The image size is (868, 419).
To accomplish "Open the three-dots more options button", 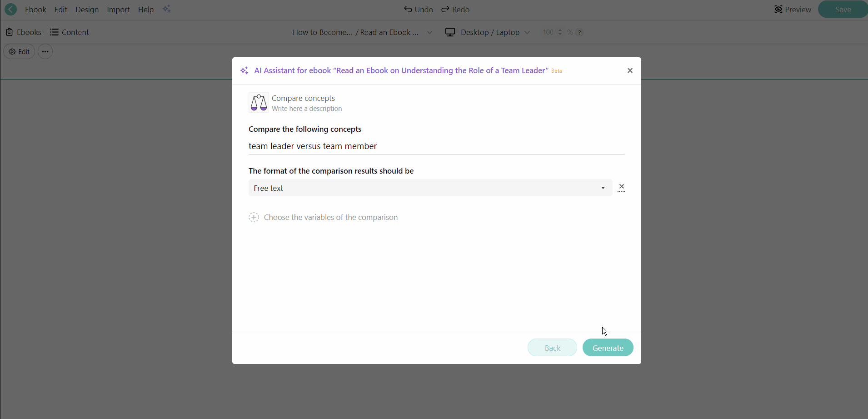I will tap(45, 52).
